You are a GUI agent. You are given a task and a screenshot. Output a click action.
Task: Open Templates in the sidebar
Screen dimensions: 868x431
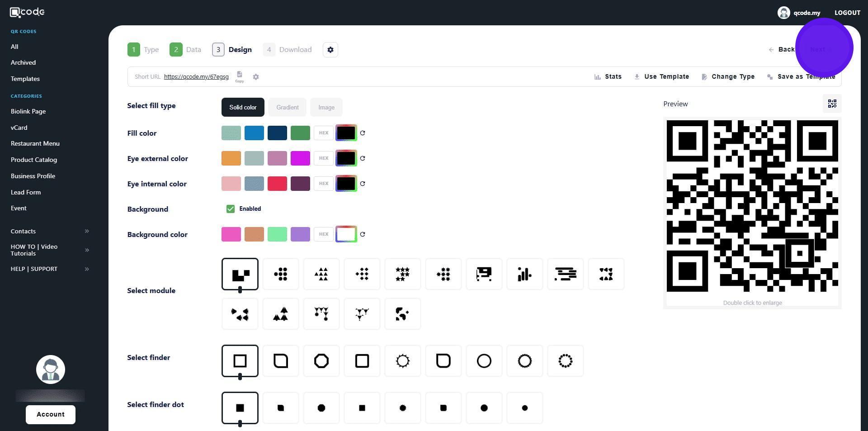click(25, 79)
